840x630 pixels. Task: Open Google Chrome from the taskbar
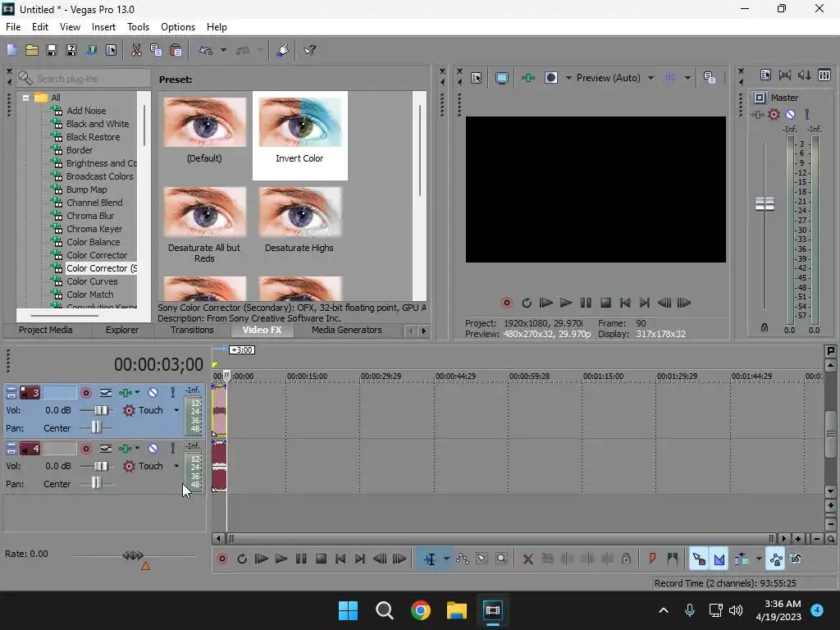(x=421, y=610)
